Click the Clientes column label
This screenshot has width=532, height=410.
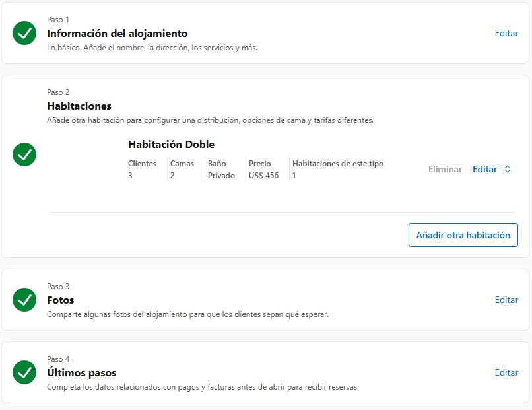pos(142,164)
